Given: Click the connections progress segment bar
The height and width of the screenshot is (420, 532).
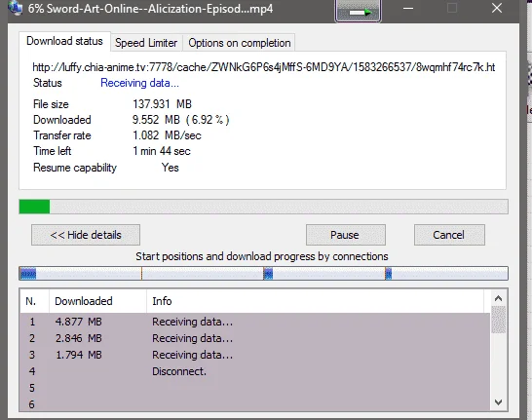Looking at the screenshot, I should coord(263,274).
